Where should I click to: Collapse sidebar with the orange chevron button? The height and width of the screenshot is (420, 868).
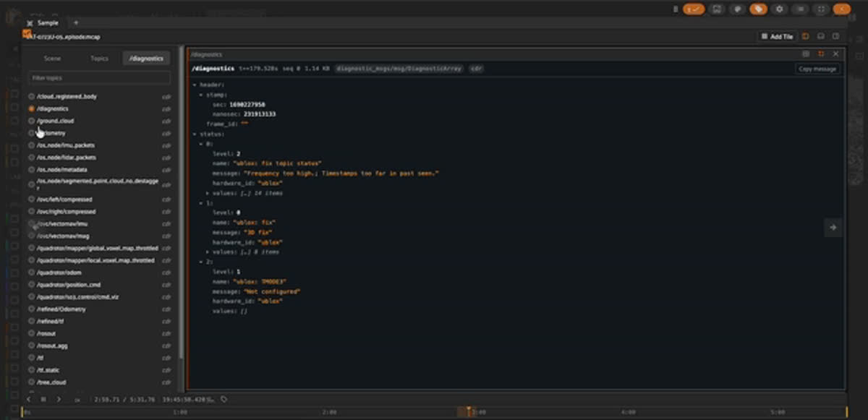coord(841,9)
